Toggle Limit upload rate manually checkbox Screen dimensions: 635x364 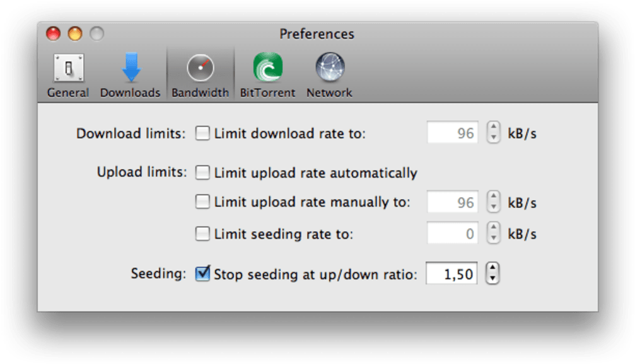pyautogui.click(x=202, y=202)
